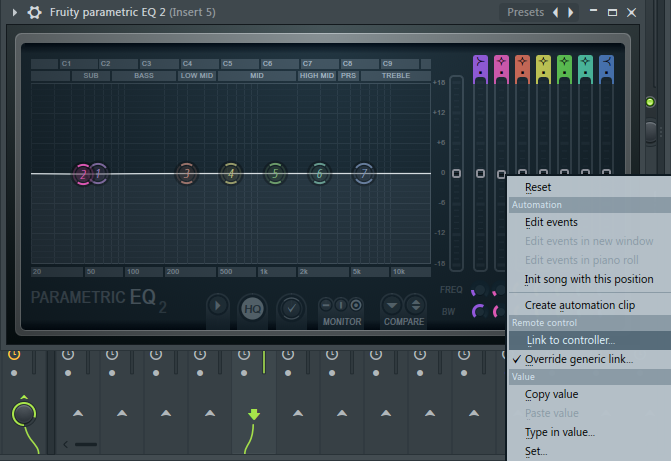This screenshot has width=671, height=461.
Task: Select band 2 node on EQ graph
Action: tap(83, 174)
